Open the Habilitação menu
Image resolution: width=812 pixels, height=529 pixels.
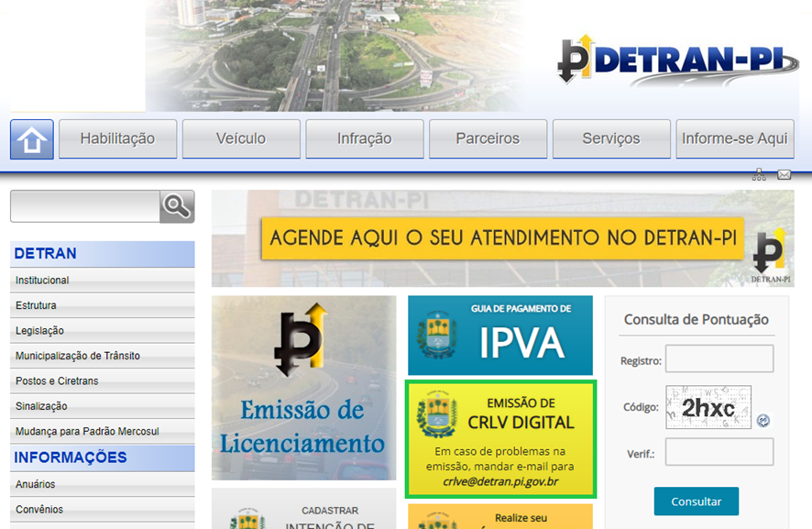click(x=117, y=138)
